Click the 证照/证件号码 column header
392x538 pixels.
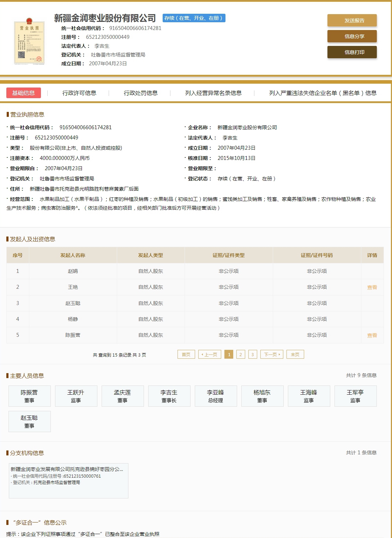317,255
